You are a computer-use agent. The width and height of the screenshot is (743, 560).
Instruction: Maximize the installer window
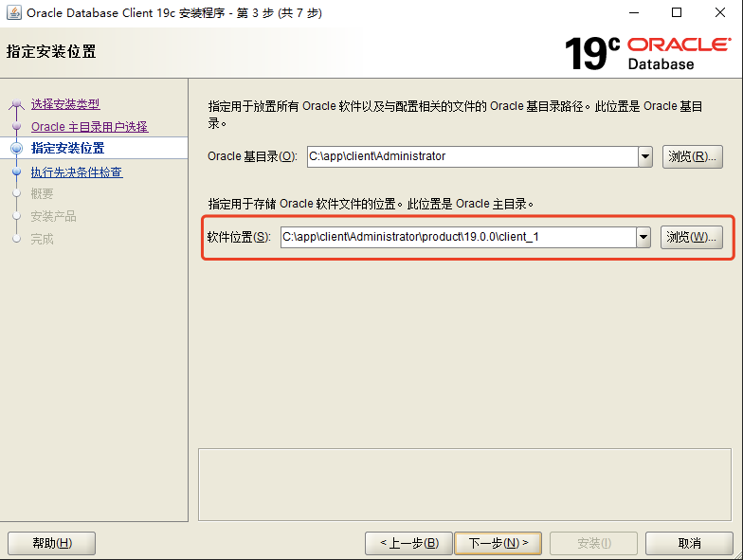pos(677,13)
